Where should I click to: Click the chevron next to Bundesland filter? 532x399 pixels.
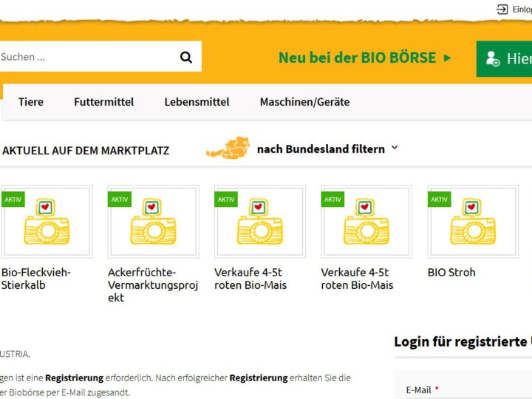tap(395, 148)
